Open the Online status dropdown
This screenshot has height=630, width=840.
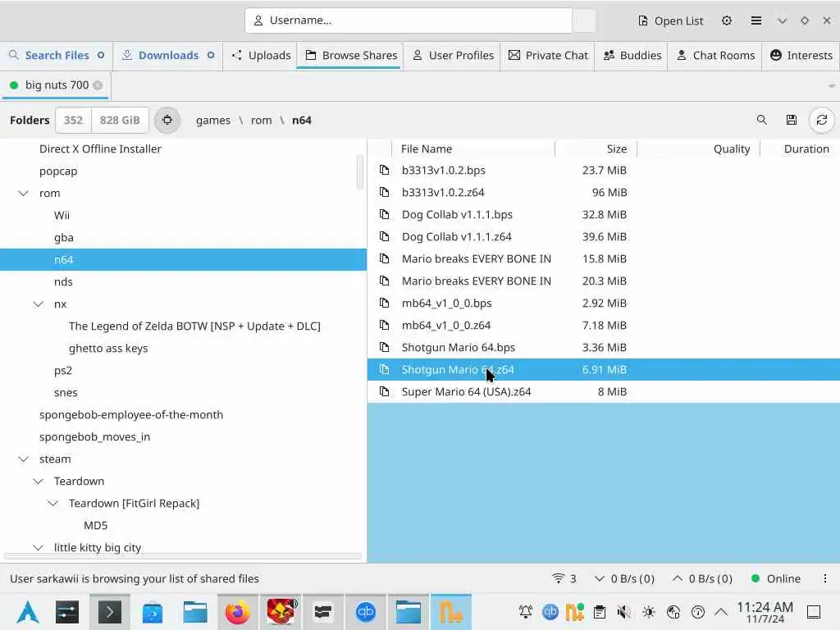(776, 578)
